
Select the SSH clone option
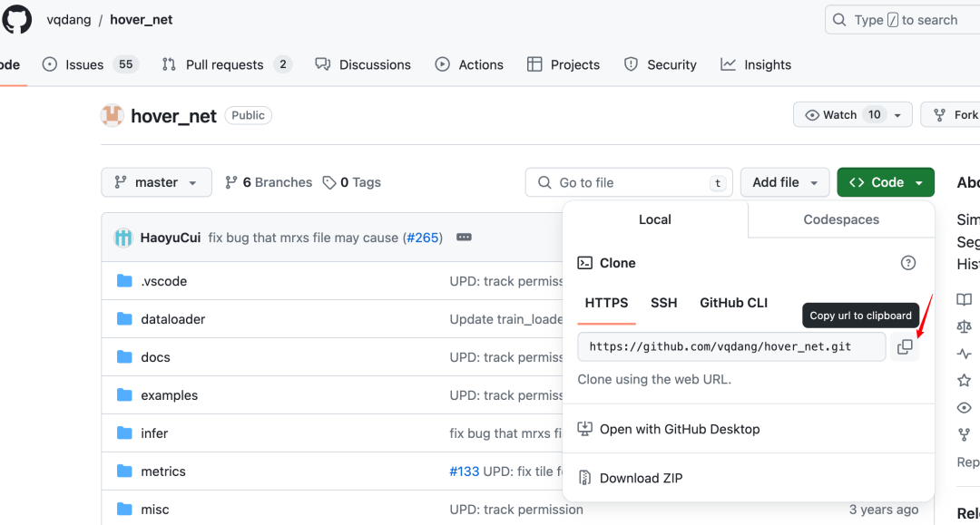pos(663,303)
